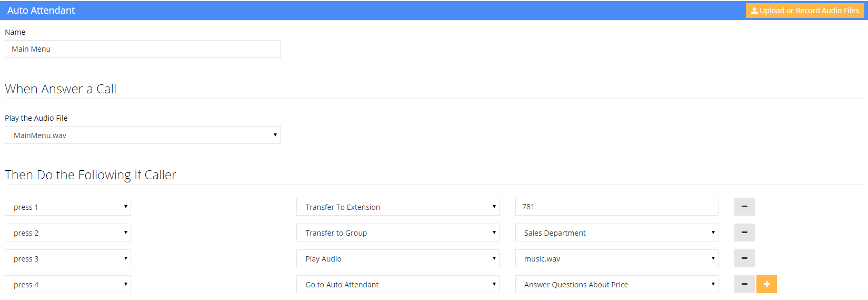Expand the Play Audio action dropdown

397,258
